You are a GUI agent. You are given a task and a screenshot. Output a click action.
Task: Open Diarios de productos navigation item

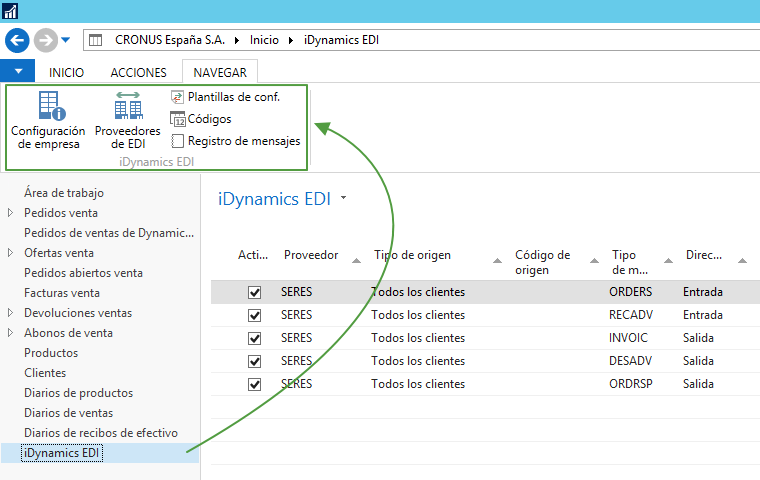click(x=79, y=393)
